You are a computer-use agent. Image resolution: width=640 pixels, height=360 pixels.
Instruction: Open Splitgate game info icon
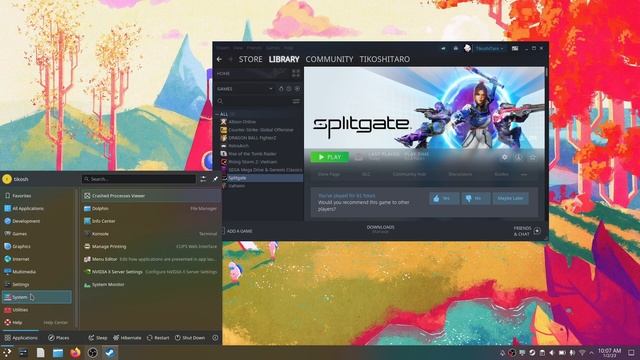(518, 157)
